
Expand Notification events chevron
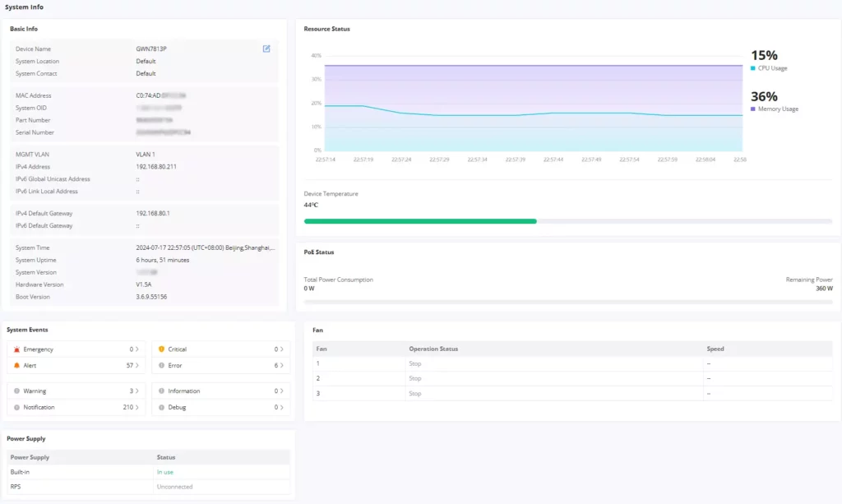137,407
